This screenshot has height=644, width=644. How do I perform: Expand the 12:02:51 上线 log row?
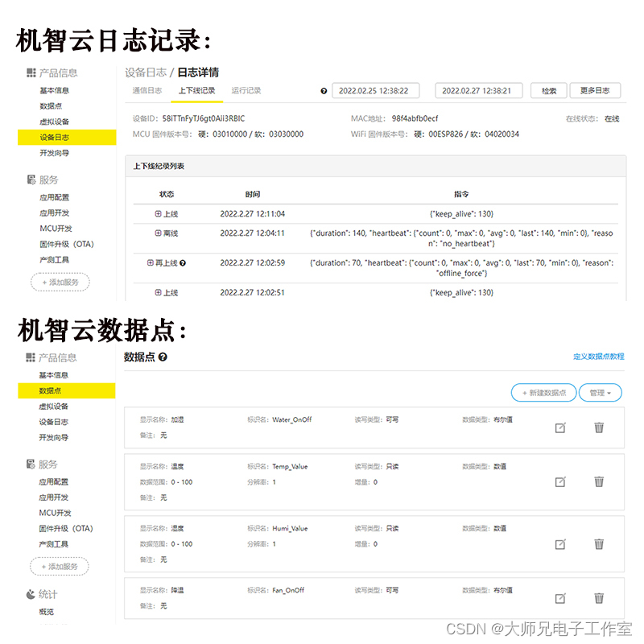(x=158, y=292)
